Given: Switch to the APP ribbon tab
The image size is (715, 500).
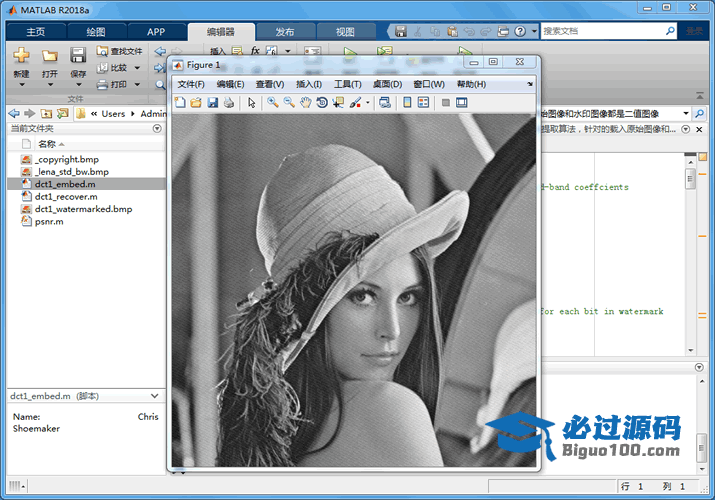Looking at the screenshot, I should pyautogui.click(x=156, y=32).
